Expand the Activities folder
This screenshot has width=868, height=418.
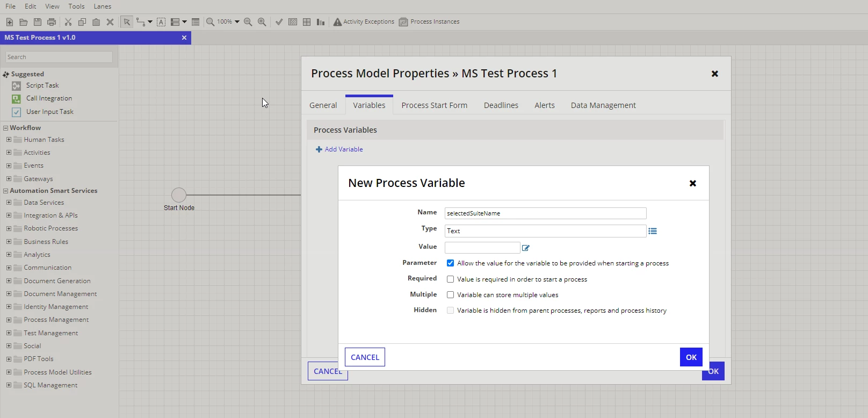click(x=9, y=153)
